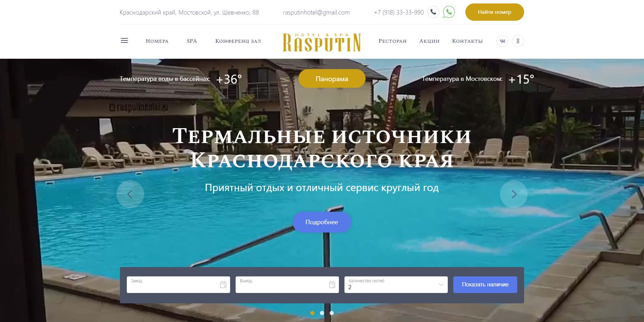Viewport: 644px width, 322px height.
Task: Select the first slider dot
Action: tap(312, 313)
